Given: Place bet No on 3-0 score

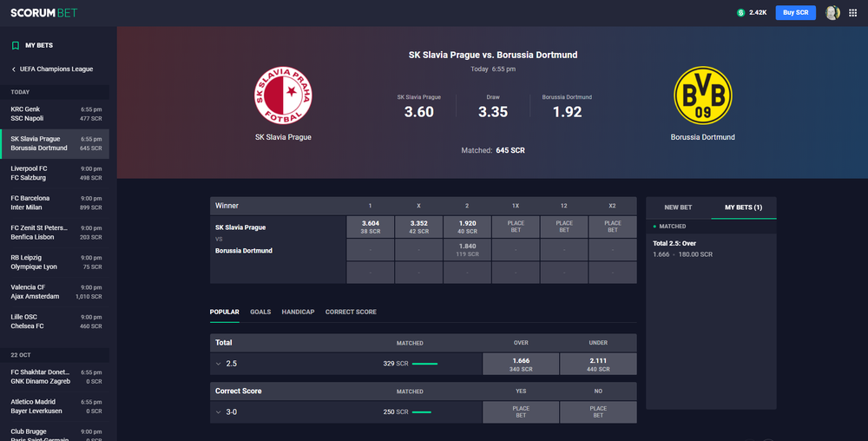Looking at the screenshot, I should 598,412.
